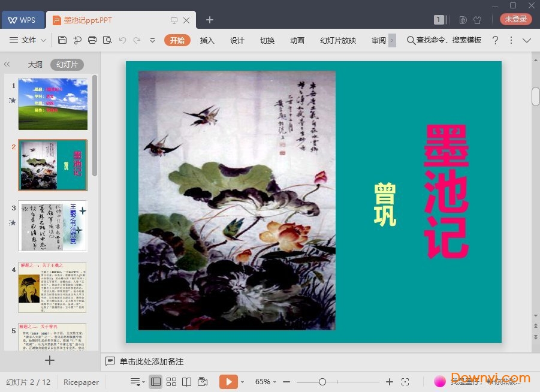
Task: Click the fit-slide-to-window icon
Action: pos(406,382)
